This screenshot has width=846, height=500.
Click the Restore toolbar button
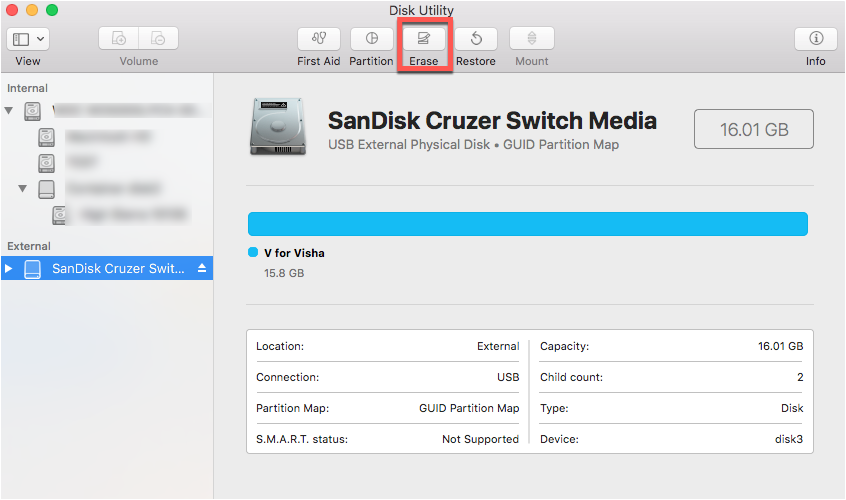tap(476, 38)
